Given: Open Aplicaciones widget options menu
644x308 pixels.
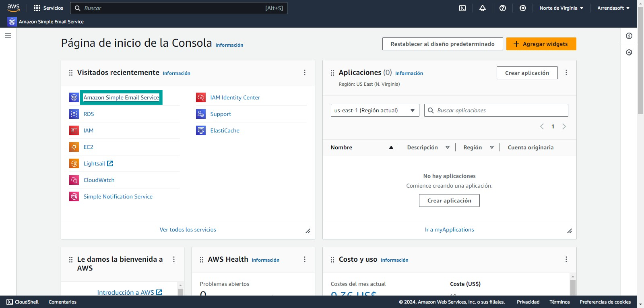Looking at the screenshot, I should 566,72.
